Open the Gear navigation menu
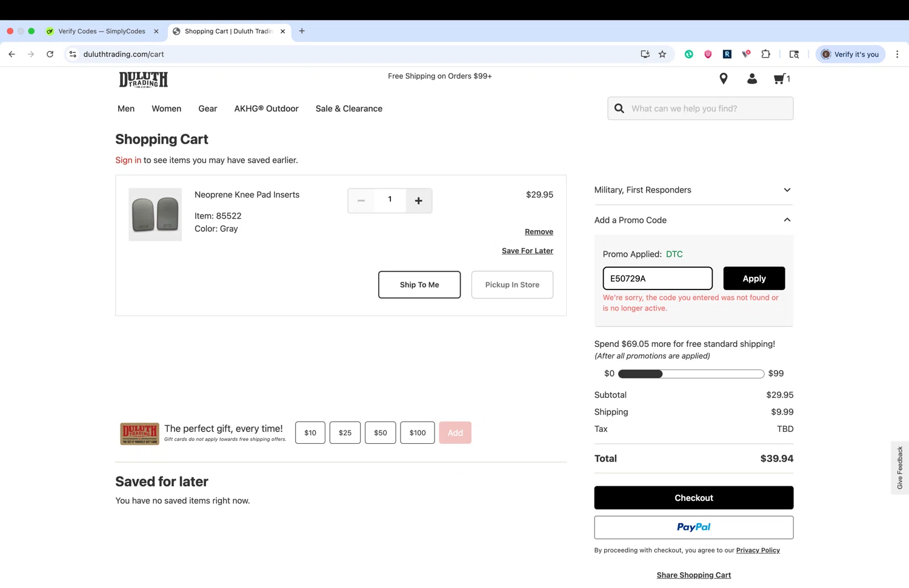This screenshot has width=909, height=588. [208, 109]
